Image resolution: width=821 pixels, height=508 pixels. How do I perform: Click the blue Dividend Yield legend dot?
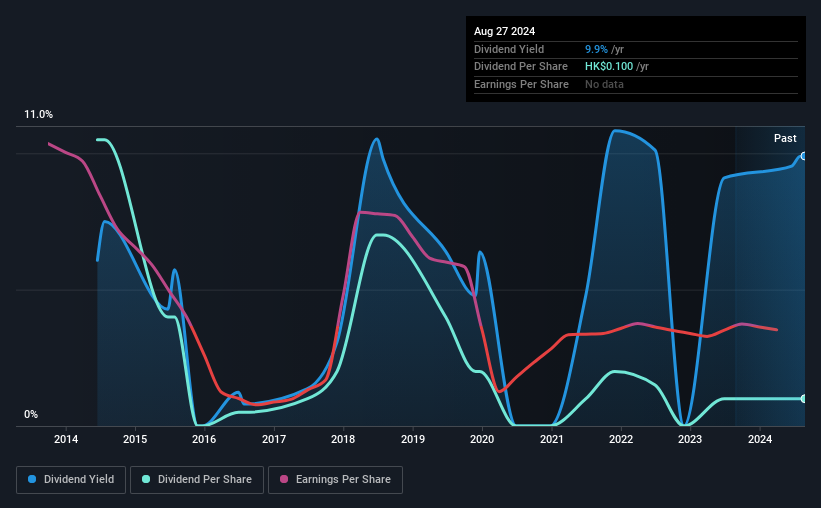coord(32,479)
